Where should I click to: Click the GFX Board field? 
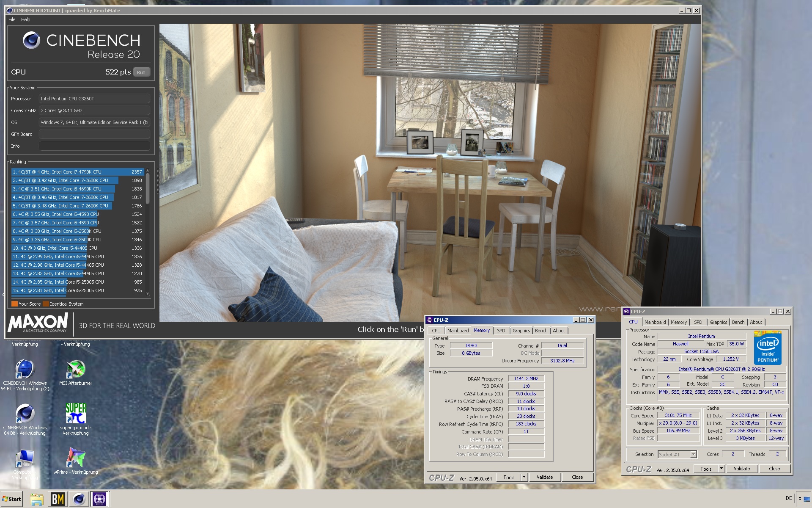[95, 134]
